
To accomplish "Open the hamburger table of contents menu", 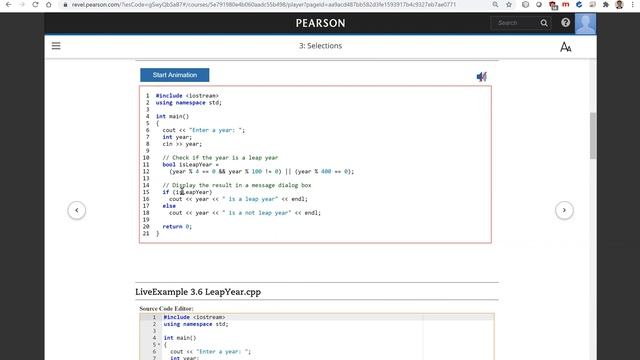I will tap(56, 46).
